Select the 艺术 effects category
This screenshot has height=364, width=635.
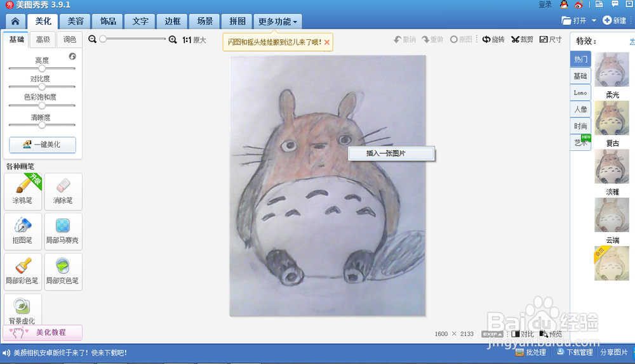(x=580, y=142)
